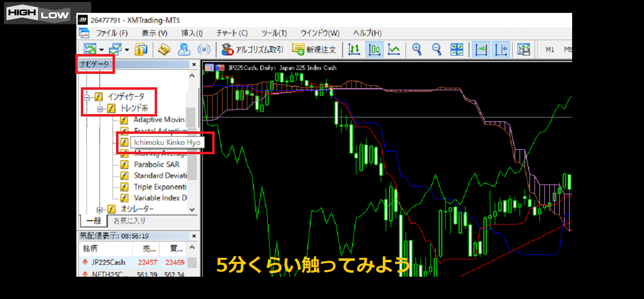The width and height of the screenshot is (644, 299).
Task: Click the zoom out magnifier icon
Action: click(x=436, y=49)
